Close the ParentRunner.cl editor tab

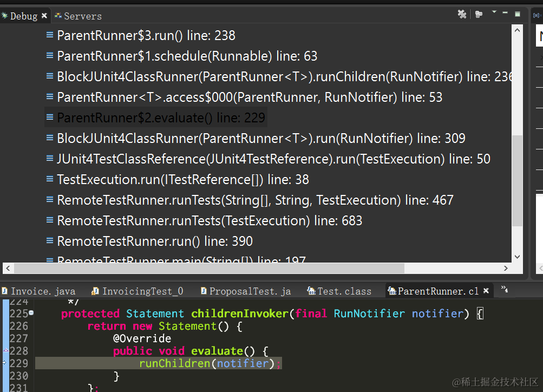pos(486,291)
